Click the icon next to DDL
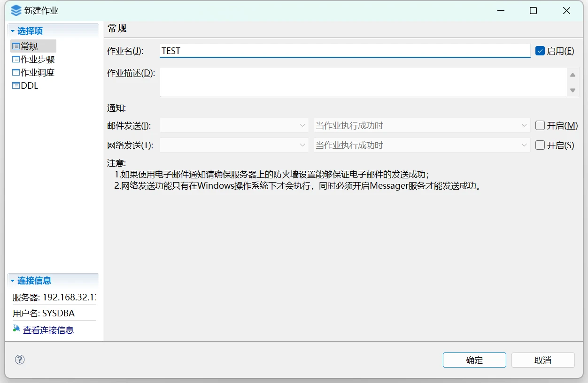588x383 pixels. pos(16,86)
